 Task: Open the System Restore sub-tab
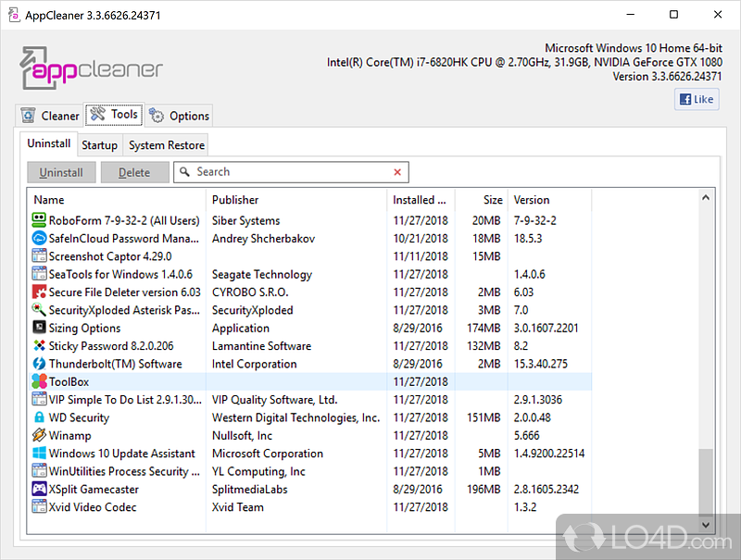click(167, 145)
